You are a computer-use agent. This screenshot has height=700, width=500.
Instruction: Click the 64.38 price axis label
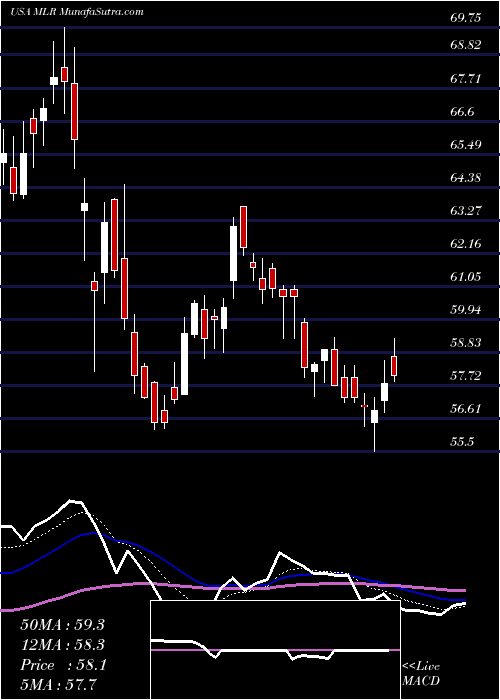click(466, 178)
